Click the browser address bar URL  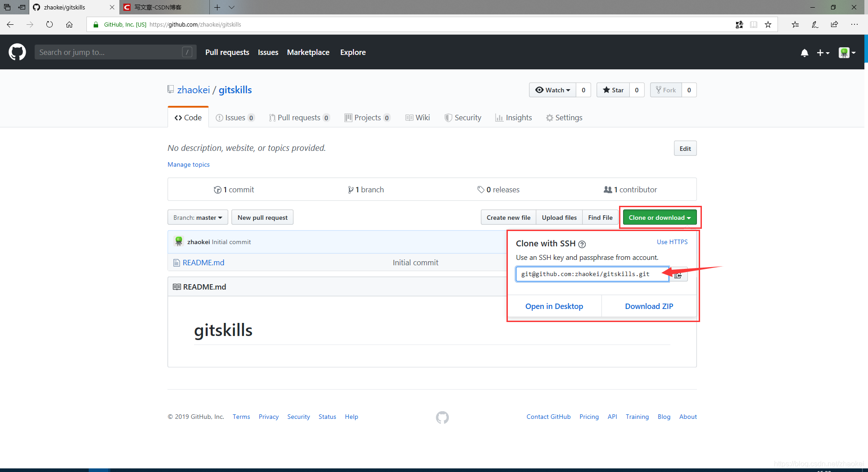pos(195,25)
